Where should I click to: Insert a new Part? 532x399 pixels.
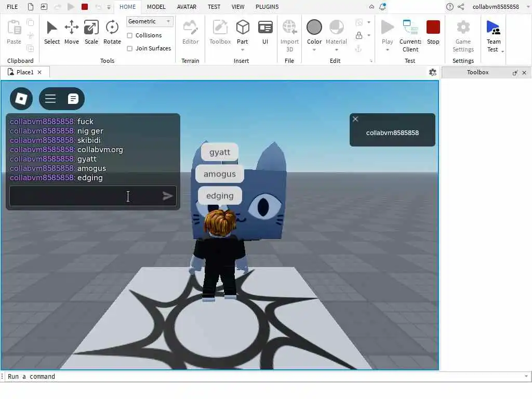click(242, 32)
